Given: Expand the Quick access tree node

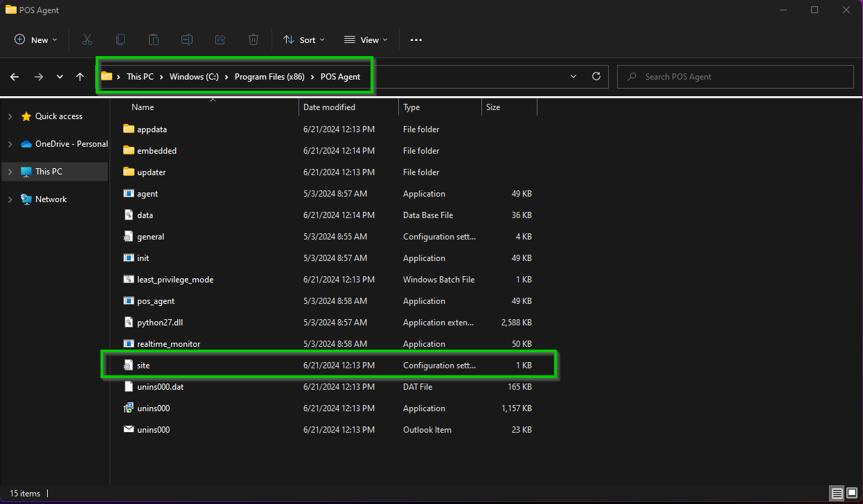Looking at the screenshot, I should (x=10, y=116).
